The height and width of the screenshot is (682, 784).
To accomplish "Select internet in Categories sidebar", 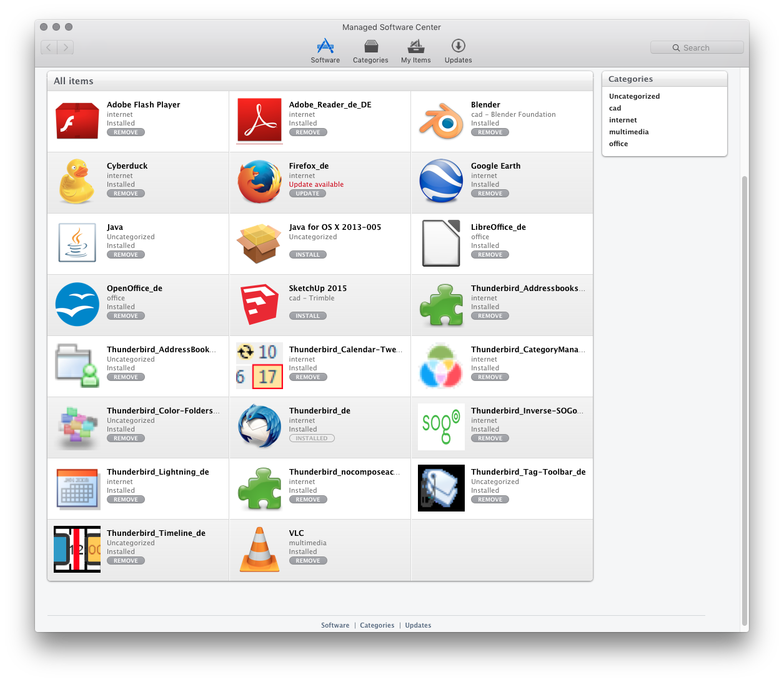I will coord(623,120).
